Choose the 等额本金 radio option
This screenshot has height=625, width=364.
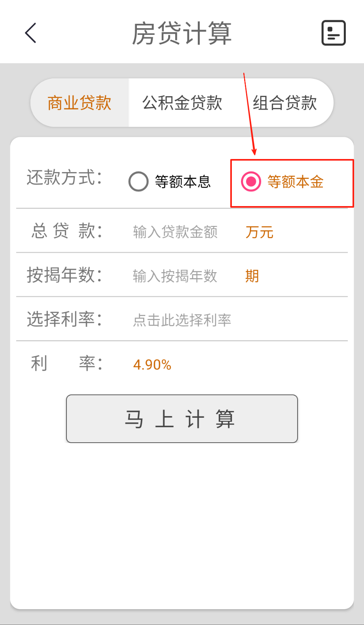tap(251, 182)
